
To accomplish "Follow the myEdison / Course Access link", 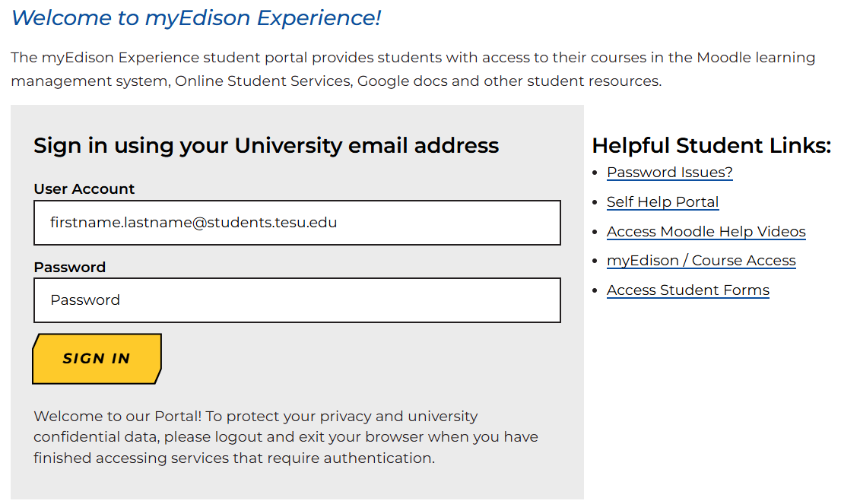I will 700,261.
